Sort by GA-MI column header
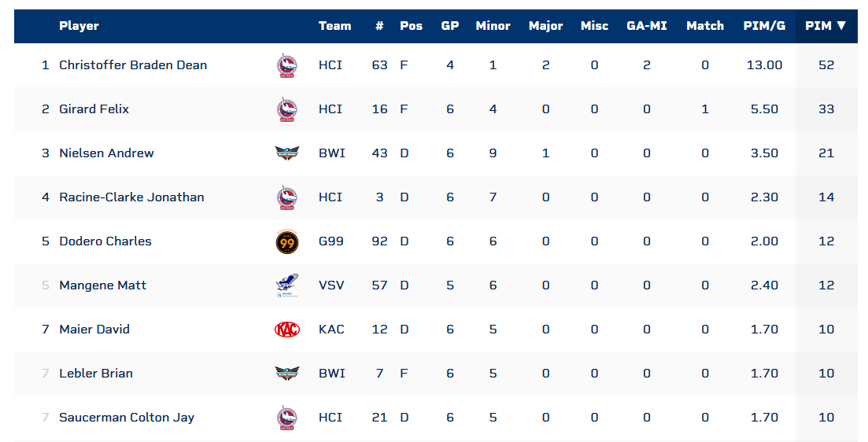This screenshot has height=442, width=868. pyautogui.click(x=646, y=26)
